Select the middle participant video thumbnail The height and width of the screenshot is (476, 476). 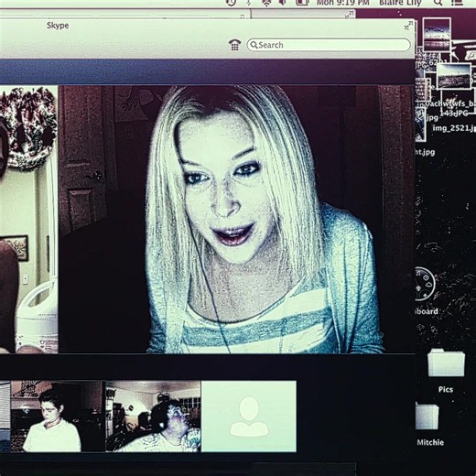[153, 416]
